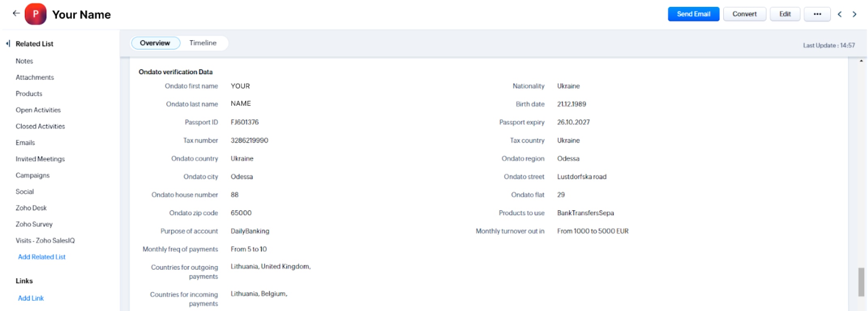Collapse the Related List sidebar
The width and height of the screenshot is (868, 311).
8,44
